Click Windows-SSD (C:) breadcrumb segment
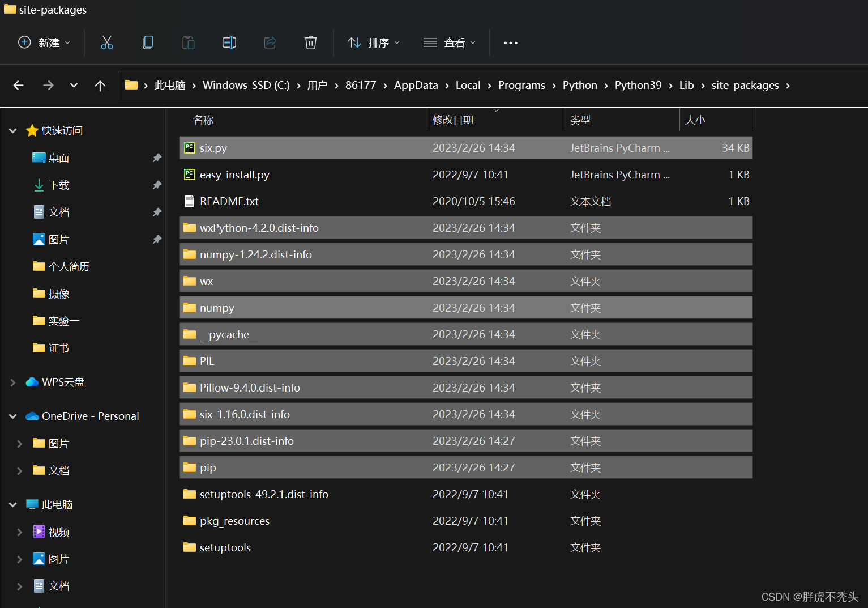 click(246, 86)
